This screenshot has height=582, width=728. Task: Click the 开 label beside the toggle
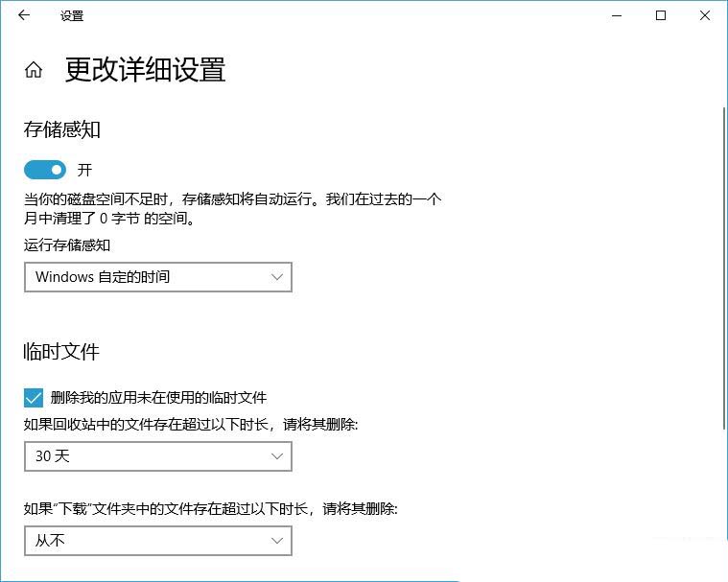click(x=84, y=170)
